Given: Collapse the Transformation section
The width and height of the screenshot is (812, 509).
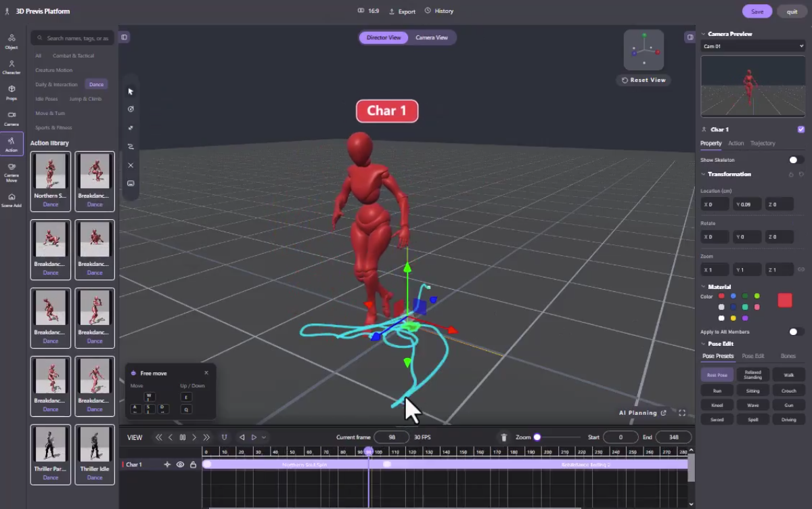Looking at the screenshot, I should pyautogui.click(x=704, y=174).
